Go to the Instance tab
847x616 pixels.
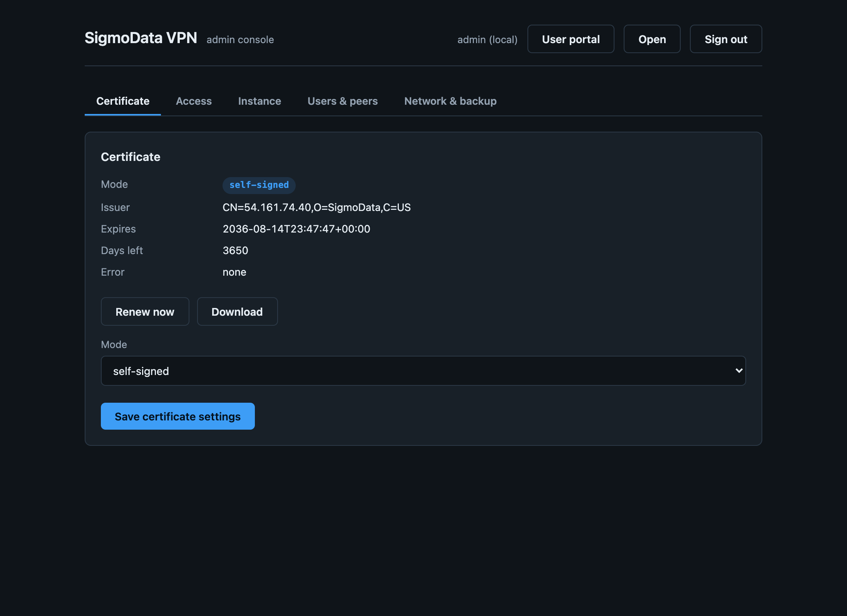point(259,101)
